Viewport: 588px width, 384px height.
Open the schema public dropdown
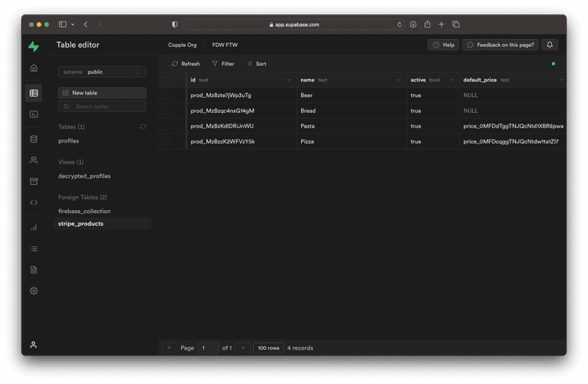102,72
